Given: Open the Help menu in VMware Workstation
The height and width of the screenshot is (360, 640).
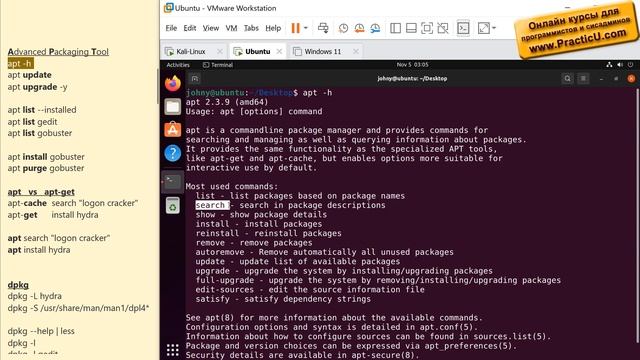Looking at the screenshot, I should click(273, 28).
